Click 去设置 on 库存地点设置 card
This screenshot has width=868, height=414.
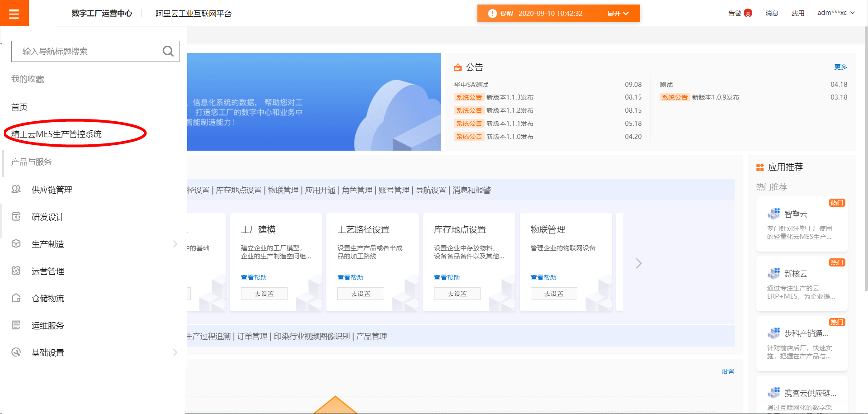click(x=457, y=294)
